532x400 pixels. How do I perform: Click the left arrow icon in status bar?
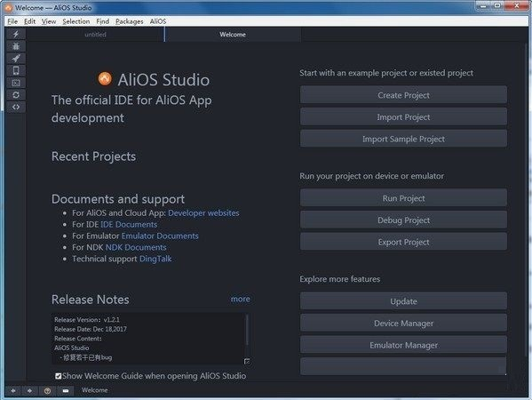[x=13, y=391]
